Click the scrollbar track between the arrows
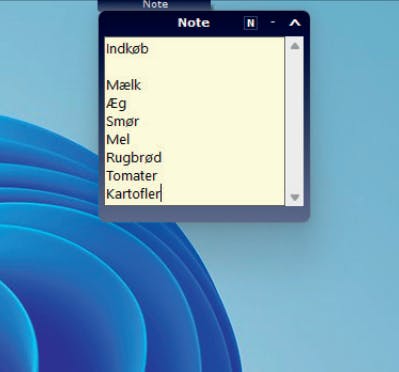Image resolution: width=399 pixels, height=372 pixels. pos(295,122)
